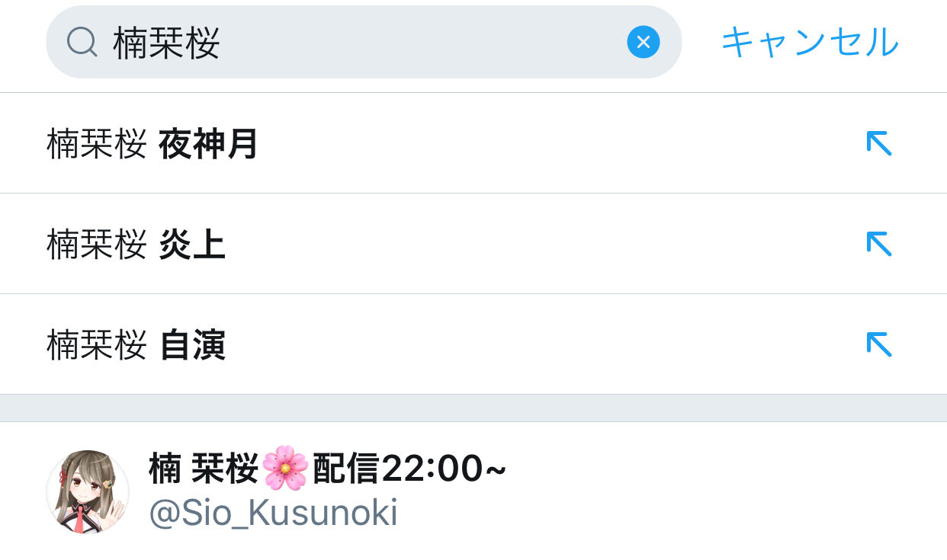Open the anime girl profile avatar
The height and width of the screenshot is (560, 947).
tap(88, 491)
